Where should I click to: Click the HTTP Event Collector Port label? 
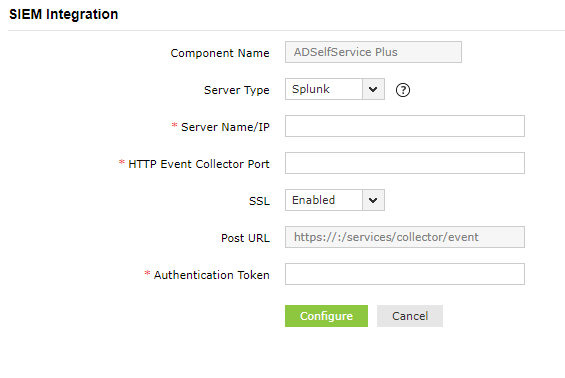pos(199,164)
